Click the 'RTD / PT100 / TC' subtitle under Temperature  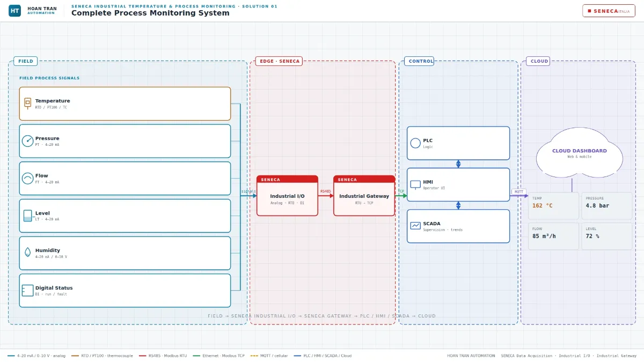[51, 107]
